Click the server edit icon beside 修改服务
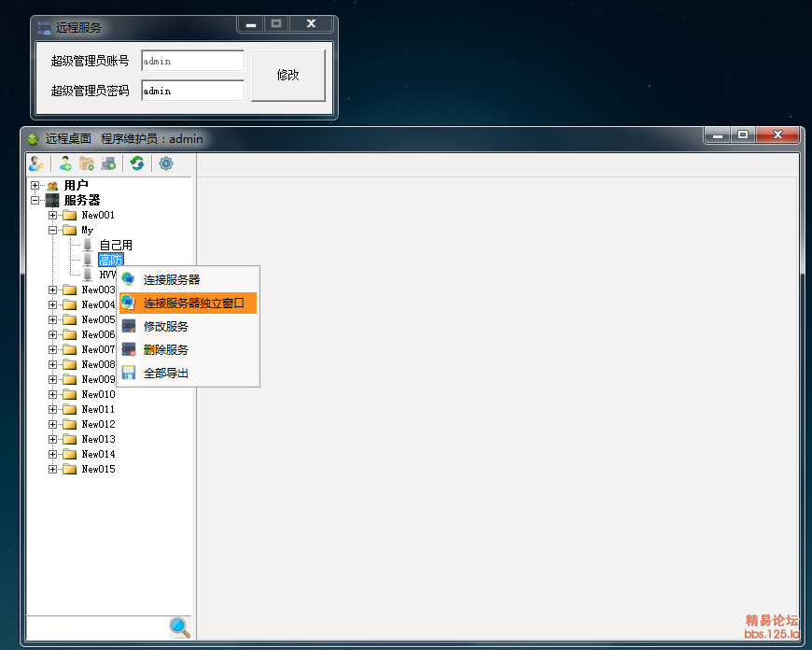 129,326
